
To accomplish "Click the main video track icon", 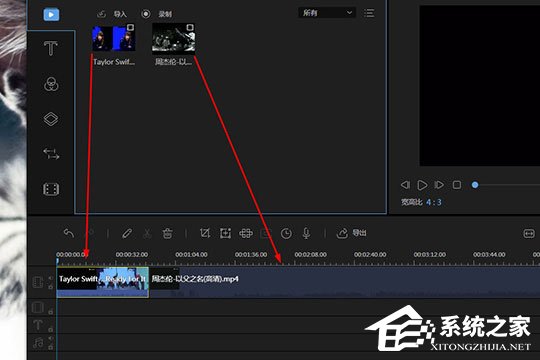I will coord(38,282).
